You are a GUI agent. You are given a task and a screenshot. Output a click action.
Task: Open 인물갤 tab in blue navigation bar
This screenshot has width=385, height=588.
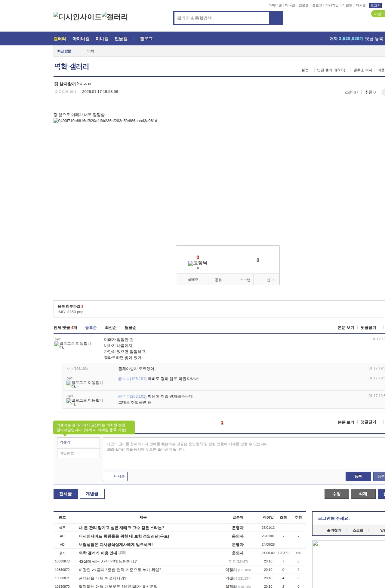(121, 38)
